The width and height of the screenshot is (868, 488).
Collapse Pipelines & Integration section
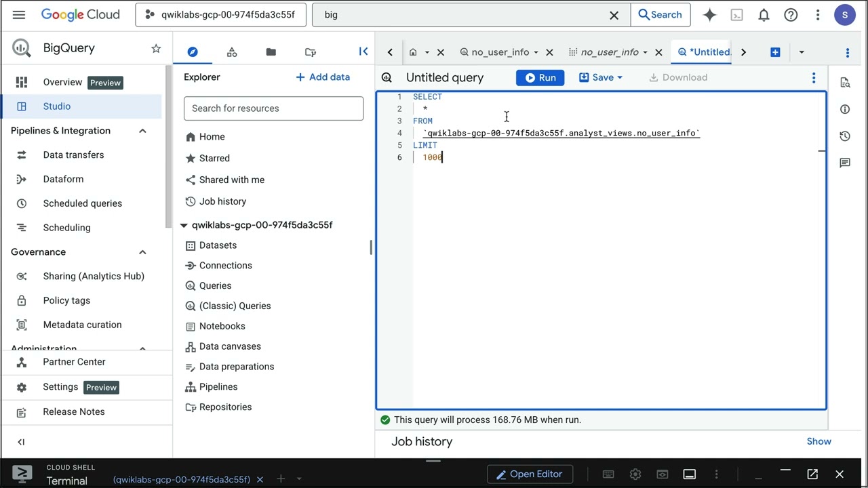[x=142, y=131]
